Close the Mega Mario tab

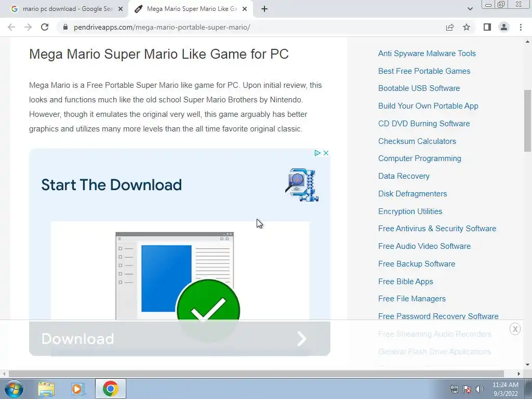pyautogui.click(x=245, y=9)
